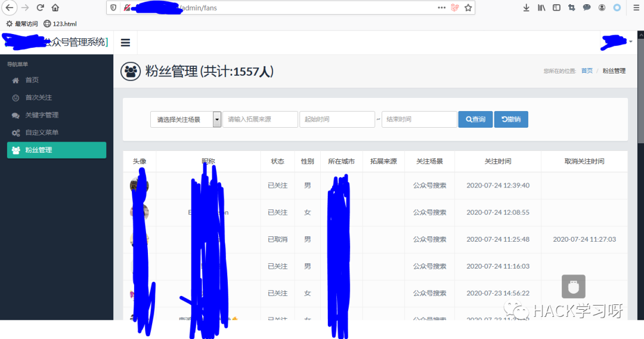The width and height of the screenshot is (644, 339).
Task: Click the screenshot crop icon
Action: point(571,7)
